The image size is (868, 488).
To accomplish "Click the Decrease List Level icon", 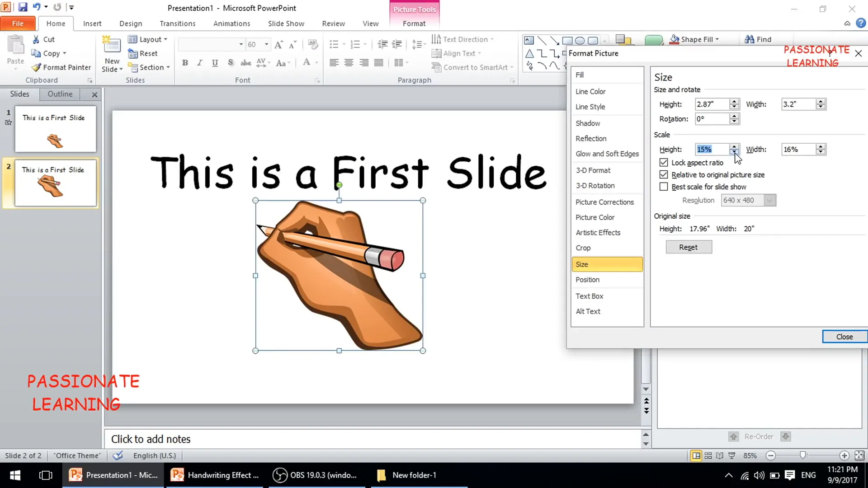I will [382, 44].
